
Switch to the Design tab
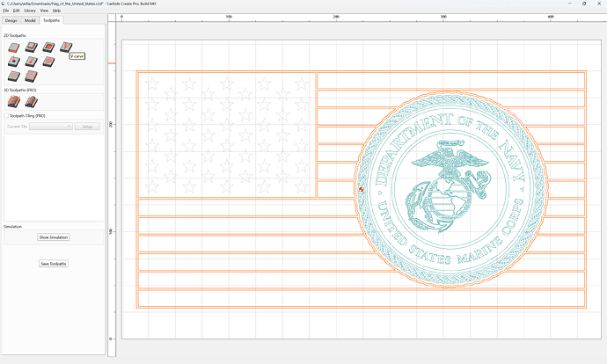(x=11, y=20)
